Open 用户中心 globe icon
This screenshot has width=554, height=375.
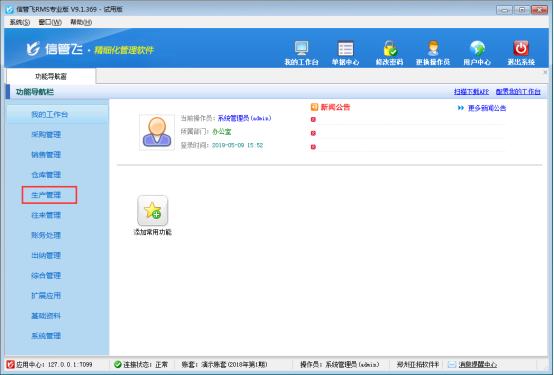[x=477, y=48]
